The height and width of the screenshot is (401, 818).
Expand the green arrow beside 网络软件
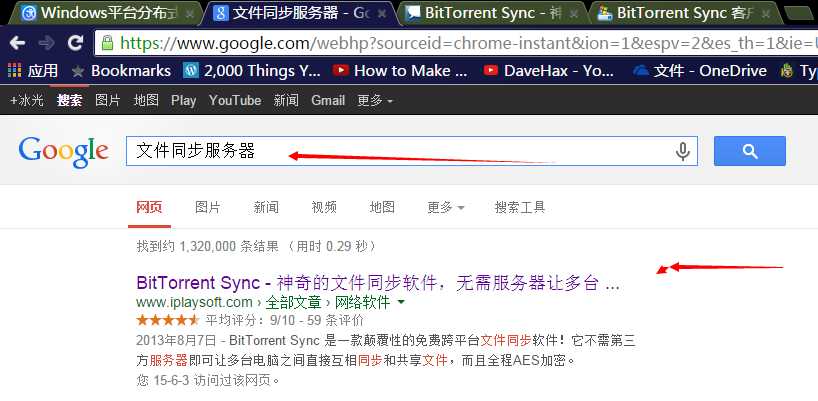[401, 302]
